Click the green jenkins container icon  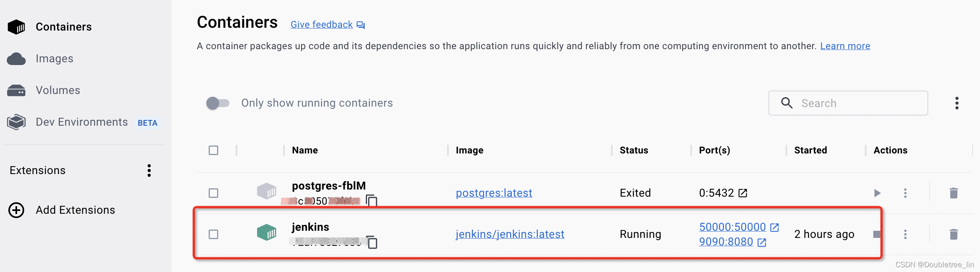[x=267, y=232]
